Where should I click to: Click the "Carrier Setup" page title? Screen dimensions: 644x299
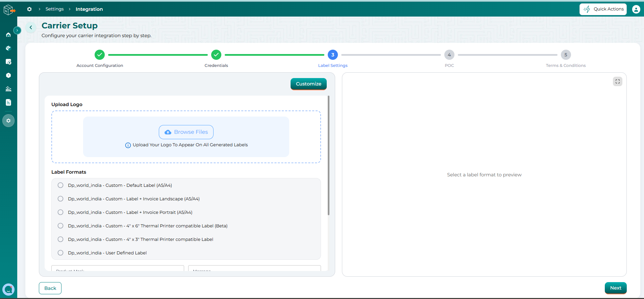(70, 26)
